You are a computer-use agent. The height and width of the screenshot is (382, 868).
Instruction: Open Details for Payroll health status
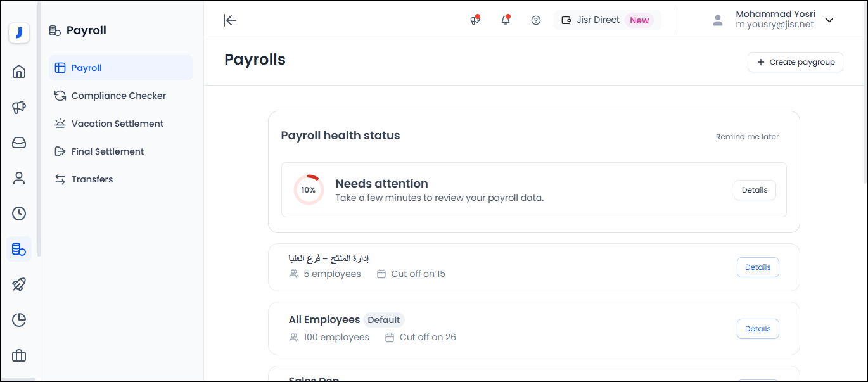point(755,190)
